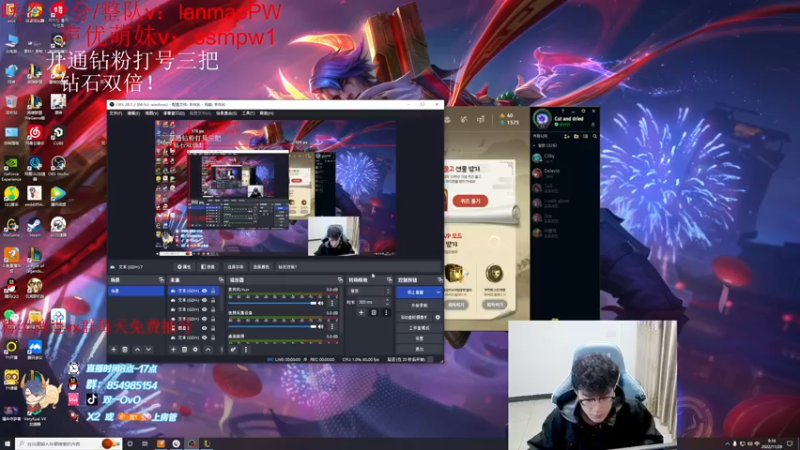Adjust the transition duration 300 ms stepper

pyautogui.click(x=386, y=302)
